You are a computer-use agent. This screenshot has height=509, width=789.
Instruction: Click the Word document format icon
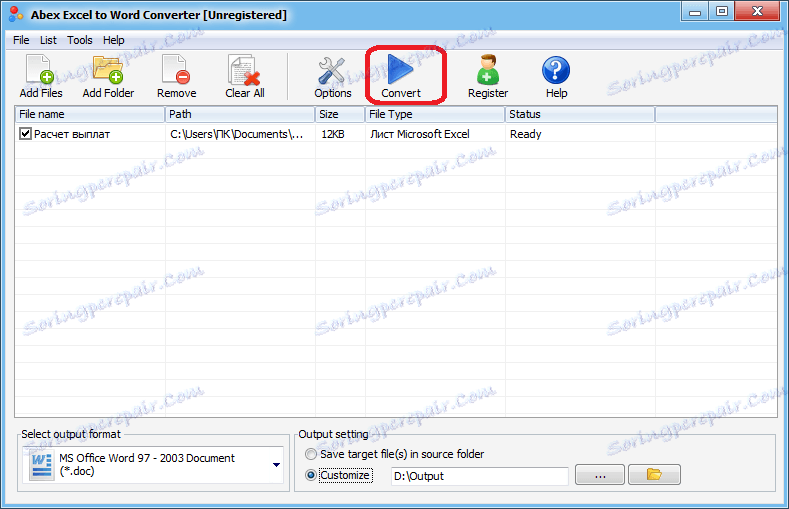pyautogui.click(x=41, y=465)
